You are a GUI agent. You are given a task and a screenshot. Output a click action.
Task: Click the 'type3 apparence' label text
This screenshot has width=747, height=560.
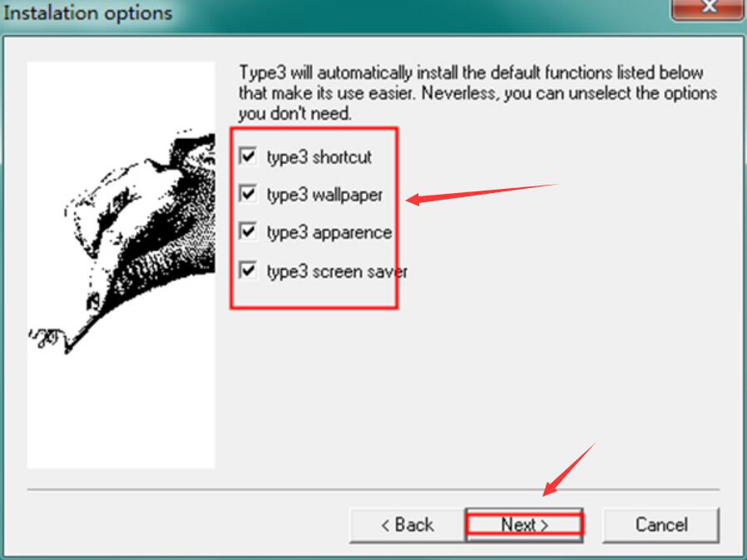click(329, 233)
